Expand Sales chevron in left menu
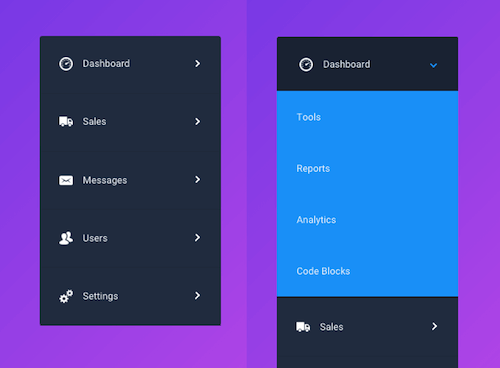The width and height of the screenshot is (500, 368). coord(198,122)
